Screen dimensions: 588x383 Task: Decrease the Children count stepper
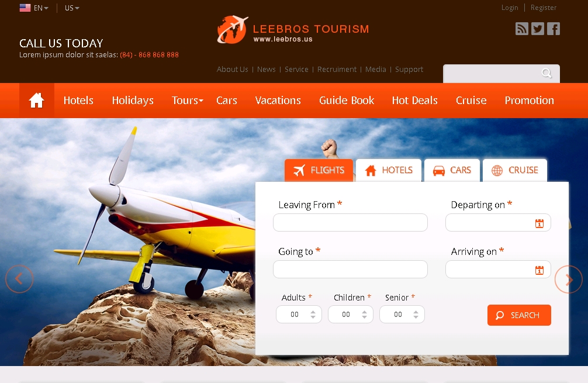coord(364,318)
